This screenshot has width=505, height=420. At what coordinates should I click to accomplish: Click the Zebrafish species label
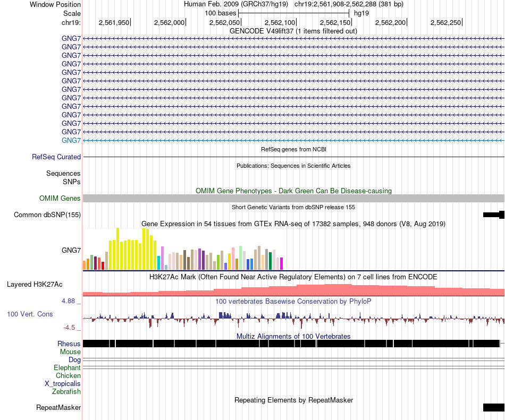pyautogui.click(x=66, y=392)
